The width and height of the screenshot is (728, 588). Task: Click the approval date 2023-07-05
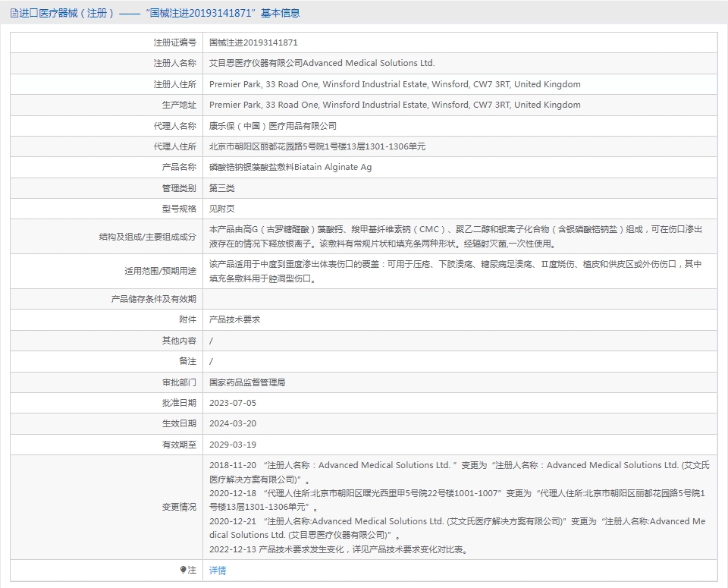[x=233, y=403]
